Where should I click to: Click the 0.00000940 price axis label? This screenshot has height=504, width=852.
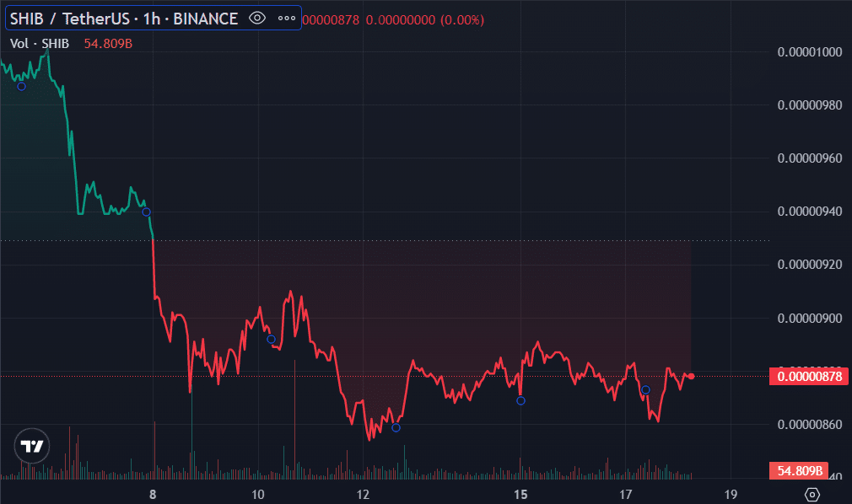coord(810,212)
